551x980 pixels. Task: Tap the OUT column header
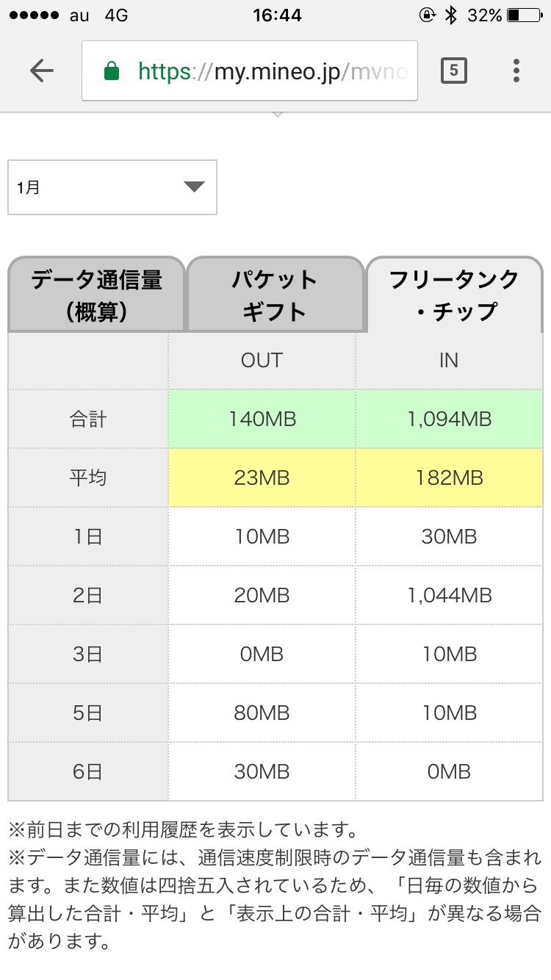[x=262, y=361]
